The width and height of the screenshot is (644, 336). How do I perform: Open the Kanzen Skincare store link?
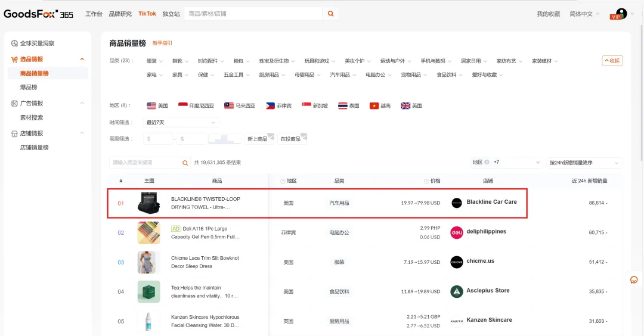[x=489, y=320]
